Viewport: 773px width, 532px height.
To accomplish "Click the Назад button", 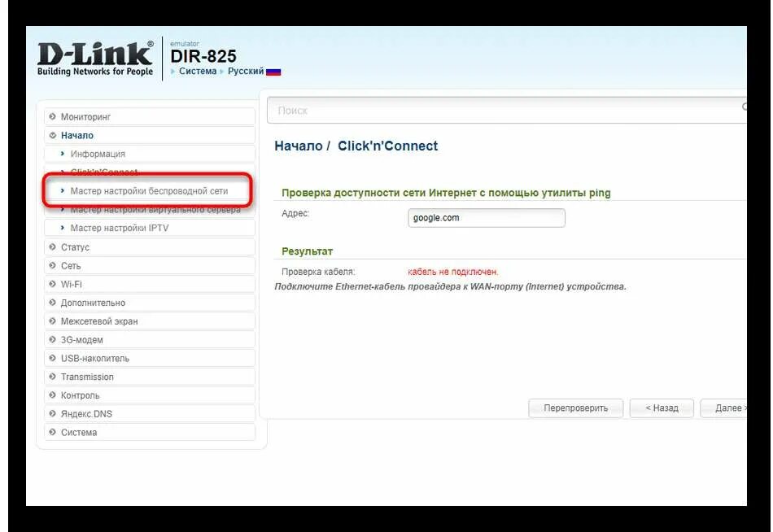I will pyautogui.click(x=662, y=408).
